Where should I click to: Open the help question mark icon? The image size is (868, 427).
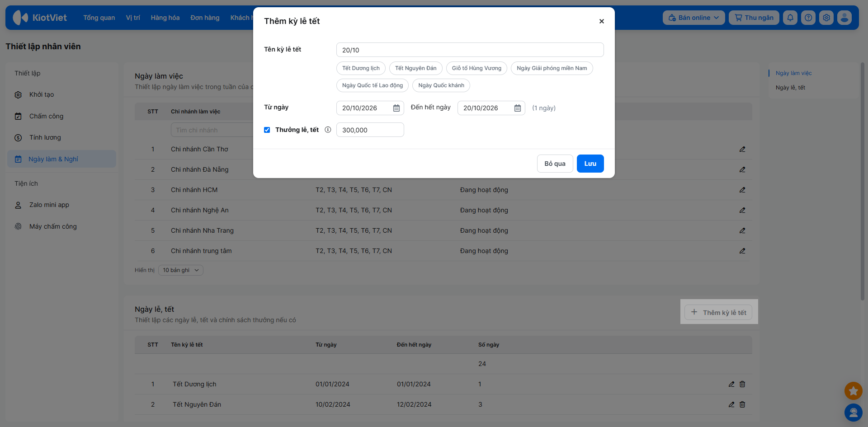point(808,18)
